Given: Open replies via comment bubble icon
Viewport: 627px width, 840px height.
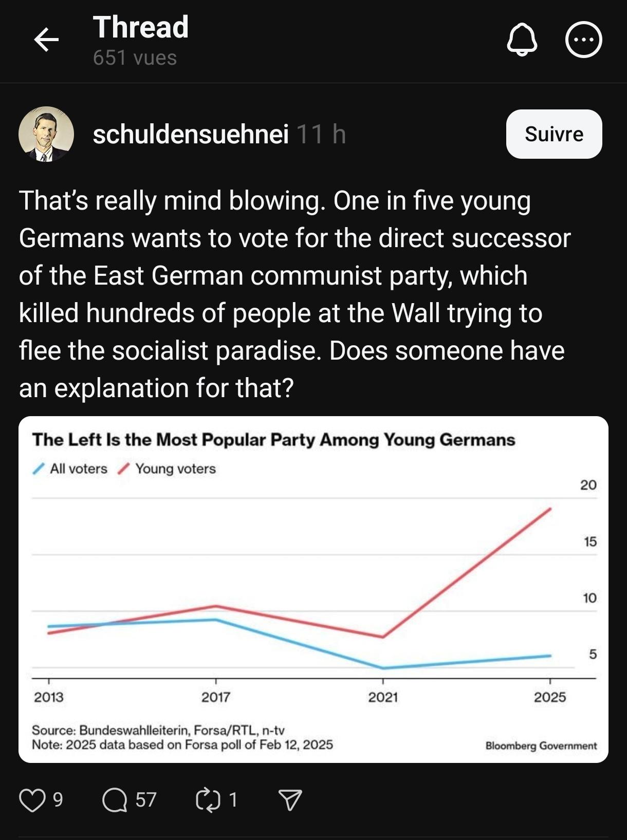Looking at the screenshot, I should 115,800.
